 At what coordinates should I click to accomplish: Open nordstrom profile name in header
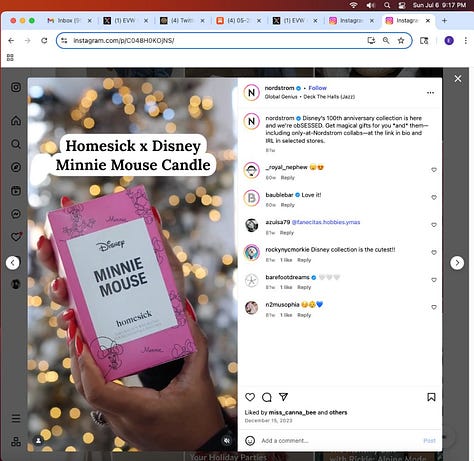[279, 88]
